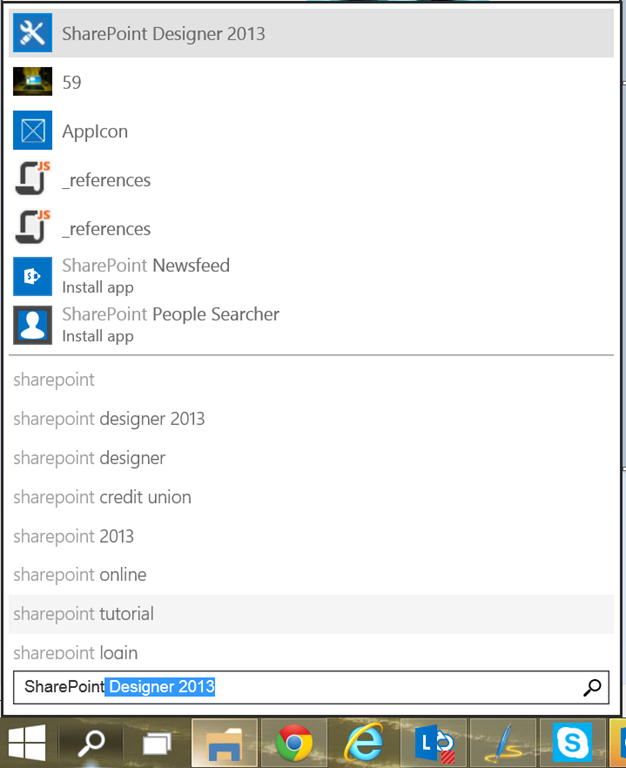Click the magnifier search button in box

[592, 687]
